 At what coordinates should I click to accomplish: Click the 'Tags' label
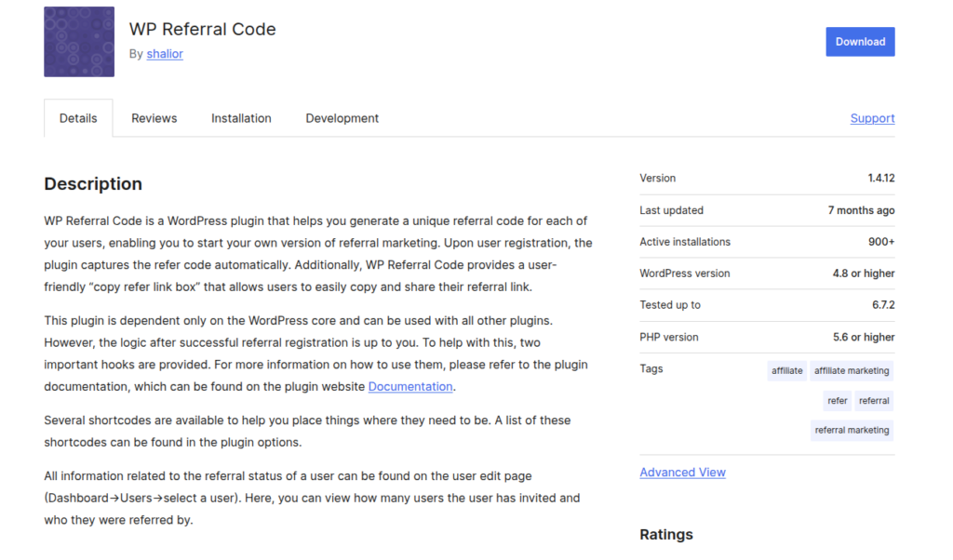[651, 369]
